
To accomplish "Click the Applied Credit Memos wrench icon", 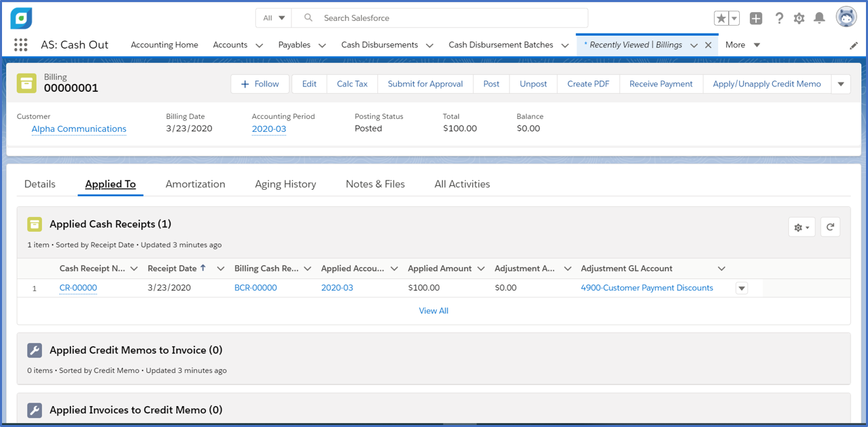I will [34, 350].
